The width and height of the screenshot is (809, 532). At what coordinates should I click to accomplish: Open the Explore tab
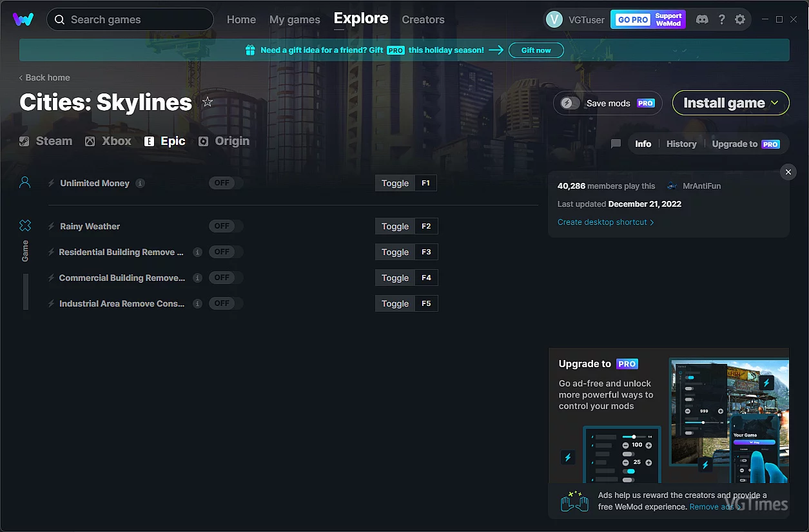pos(361,19)
